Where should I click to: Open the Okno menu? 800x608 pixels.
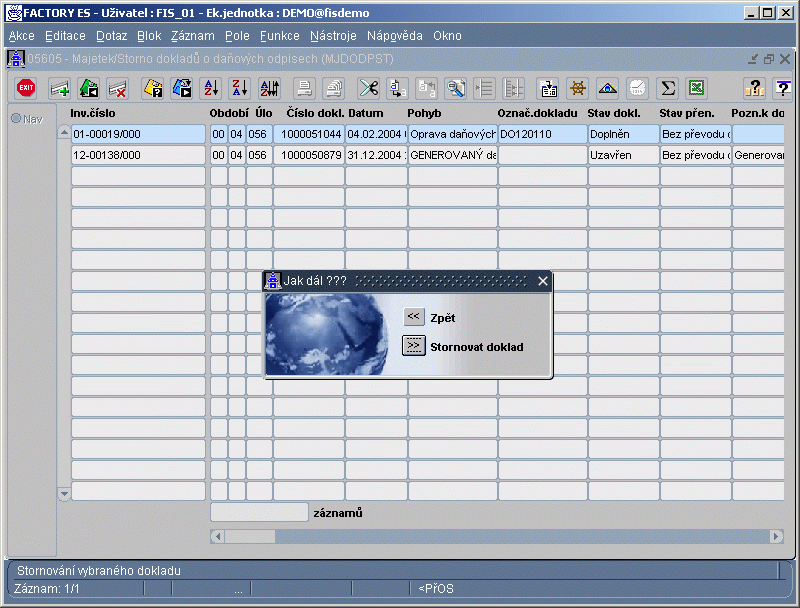pos(447,36)
